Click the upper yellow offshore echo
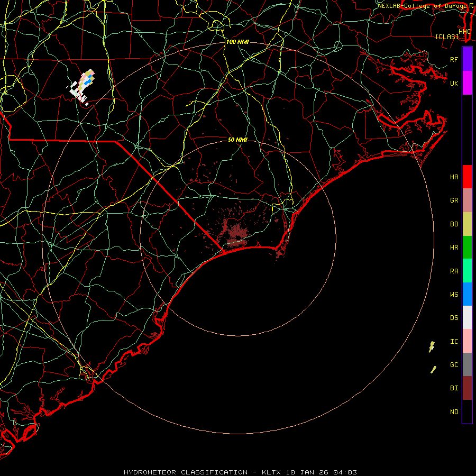This screenshot has height=476, width=476. pyautogui.click(x=432, y=346)
